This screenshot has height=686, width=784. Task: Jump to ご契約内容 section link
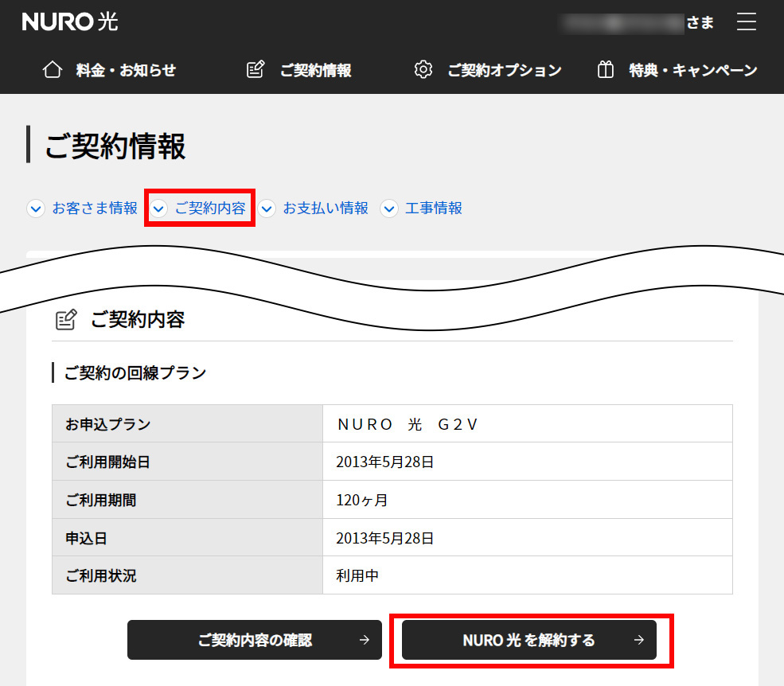tap(210, 208)
